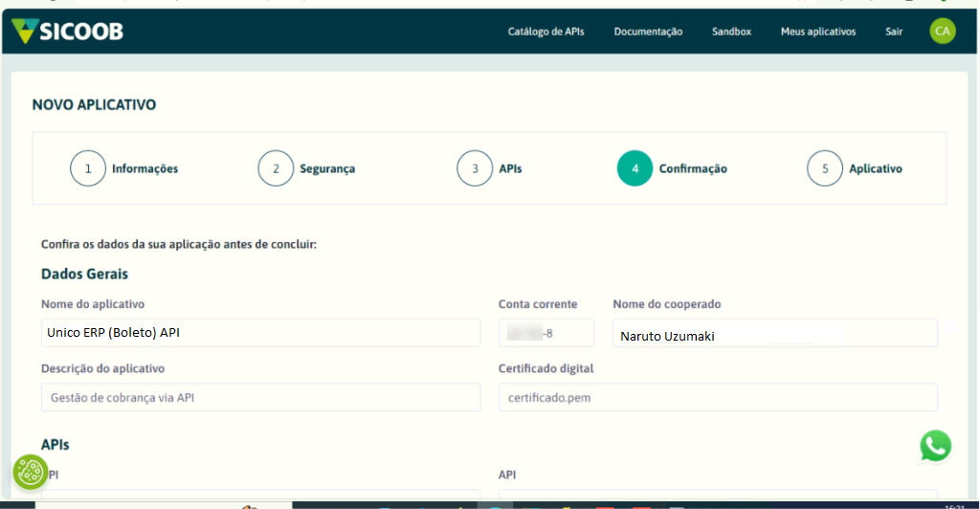Click the Informações step label
This screenshot has width=980, height=509.
tap(145, 168)
